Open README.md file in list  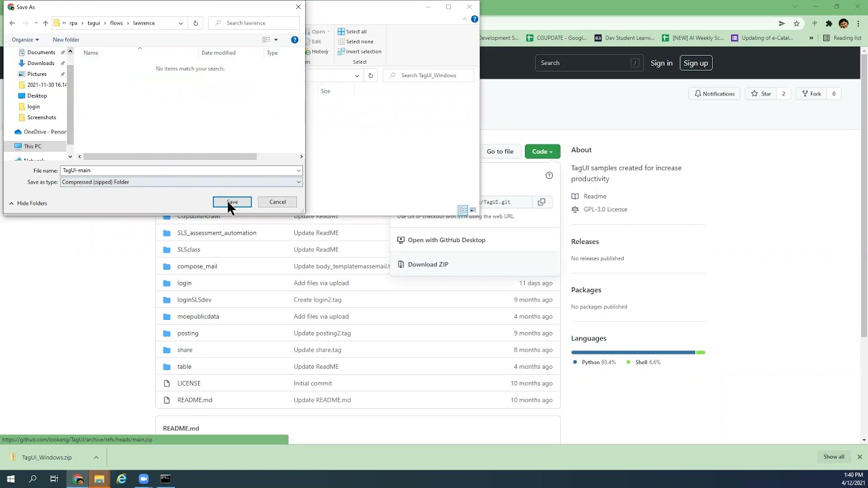pos(195,400)
